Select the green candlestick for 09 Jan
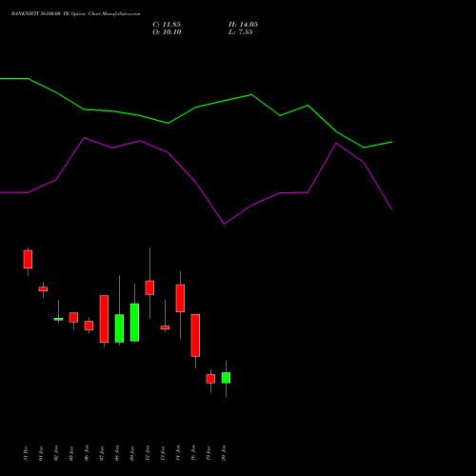The width and height of the screenshot is (476, 476). point(134,323)
